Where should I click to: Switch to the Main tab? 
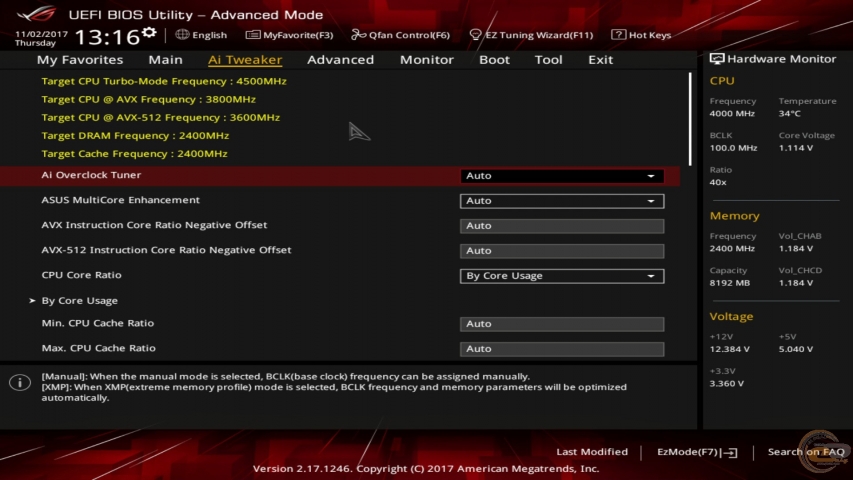coord(165,60)
